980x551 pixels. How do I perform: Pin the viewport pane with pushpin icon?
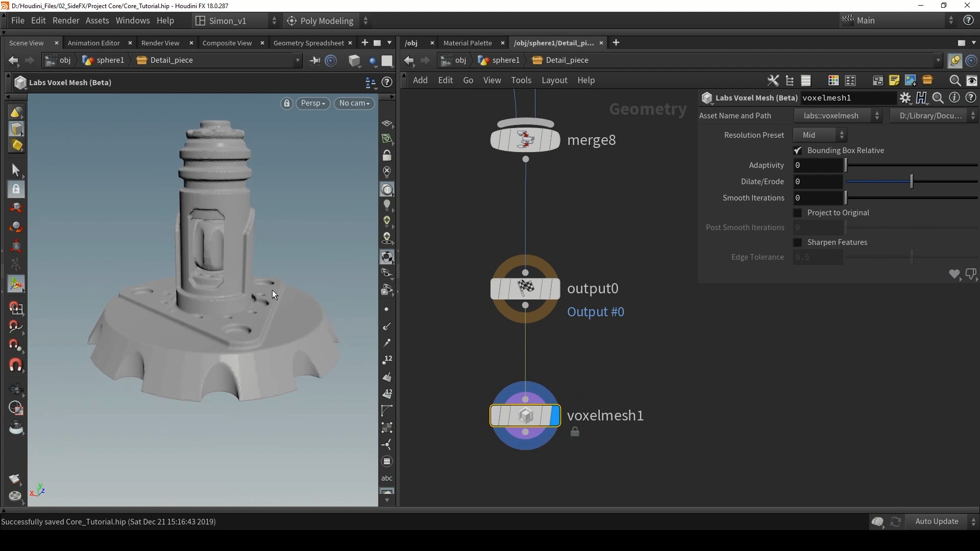pos(315,61)
